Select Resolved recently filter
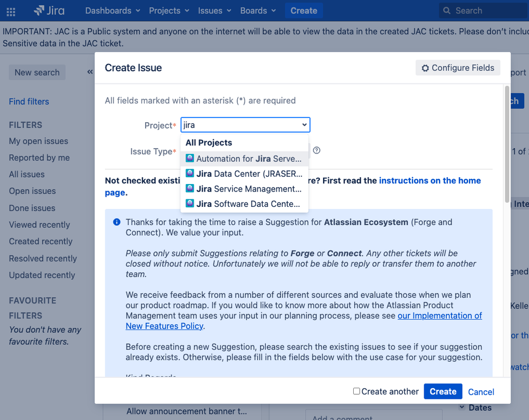Screen dimensions: 529x420 43,258
